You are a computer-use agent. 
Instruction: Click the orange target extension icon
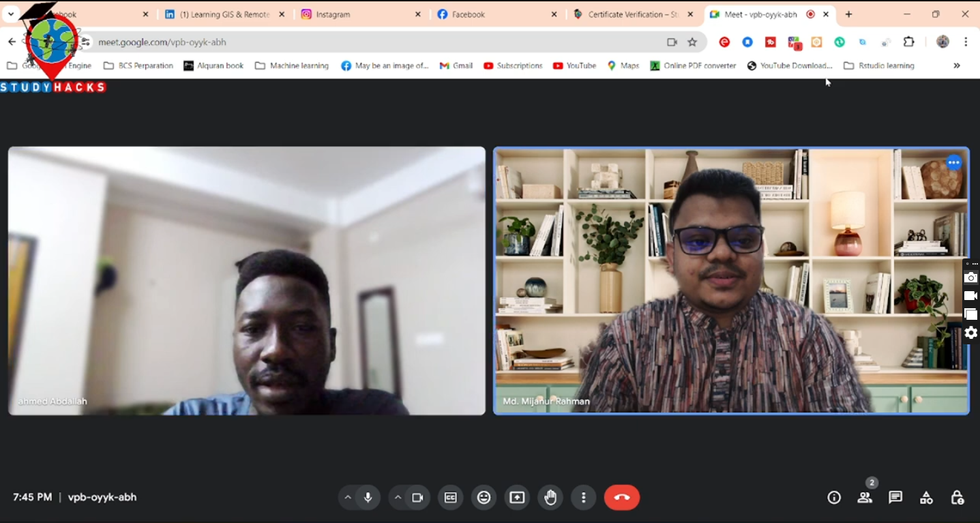coord(817,42)
